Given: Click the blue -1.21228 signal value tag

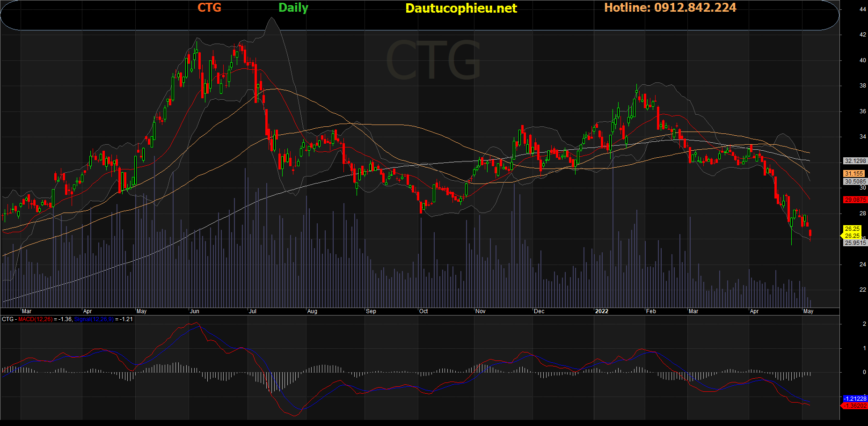Looking at the screenshot, I should [855, 399].
